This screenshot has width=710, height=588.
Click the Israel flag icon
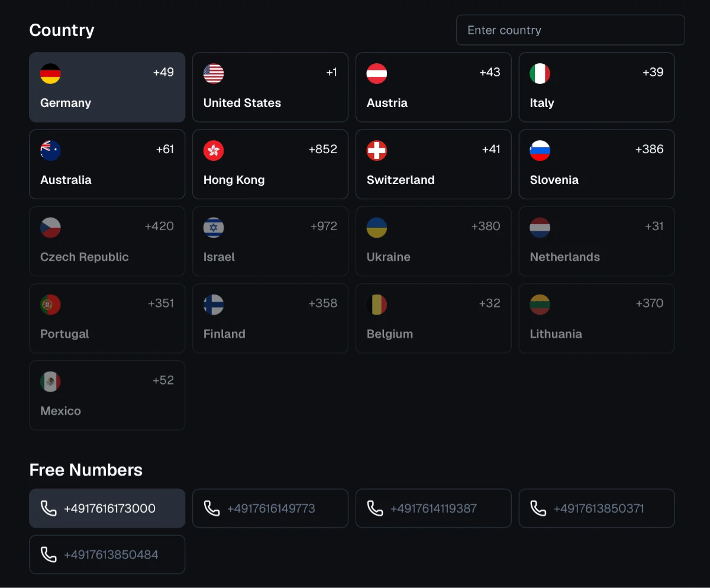click(214, 228)
